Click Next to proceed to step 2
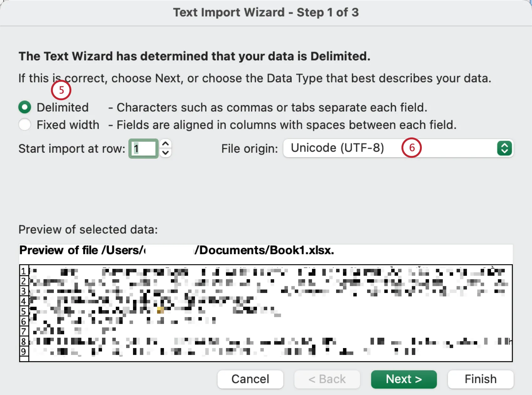Viewport: 532px width, 395px height. tap(404, 379)
